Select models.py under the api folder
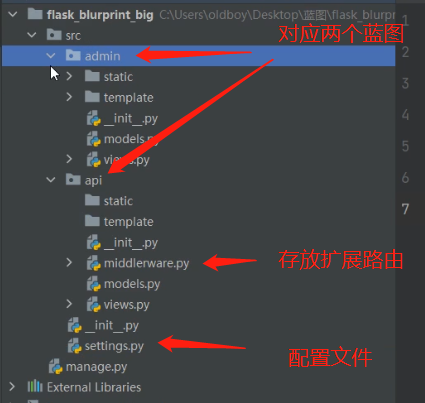Viewport: 425px width, 403px height. click(132, 284)
